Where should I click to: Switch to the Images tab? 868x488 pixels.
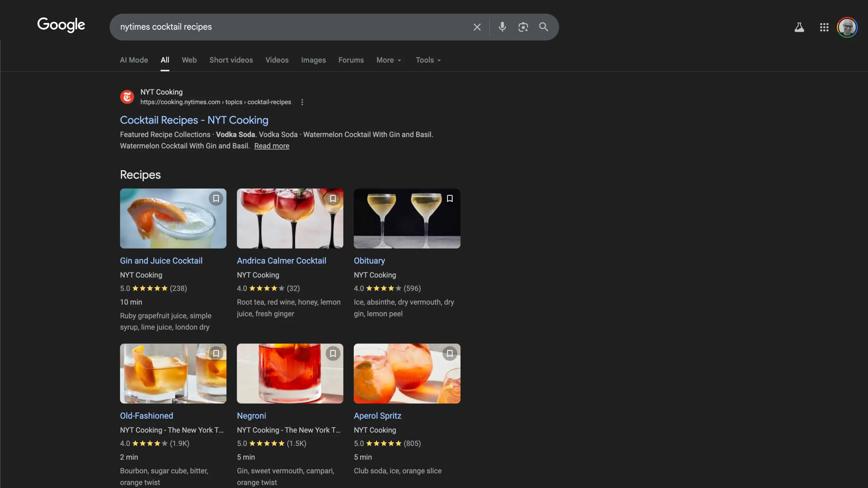point(313,60)
